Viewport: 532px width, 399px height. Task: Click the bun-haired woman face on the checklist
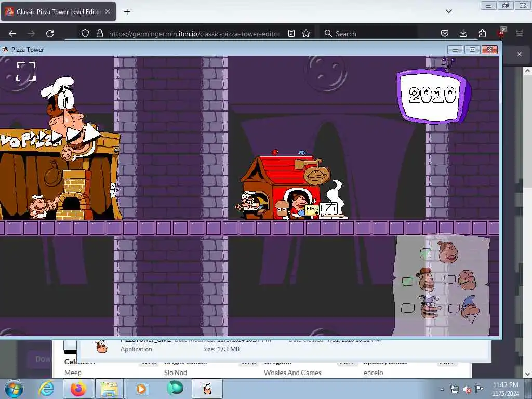[x=448, y=252]
